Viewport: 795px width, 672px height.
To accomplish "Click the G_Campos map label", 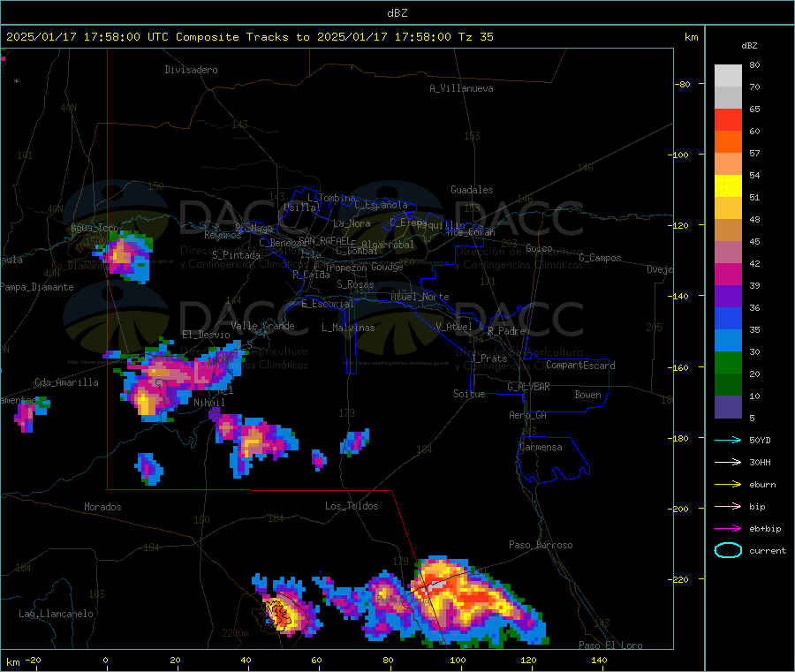I will tap(600, 258).
